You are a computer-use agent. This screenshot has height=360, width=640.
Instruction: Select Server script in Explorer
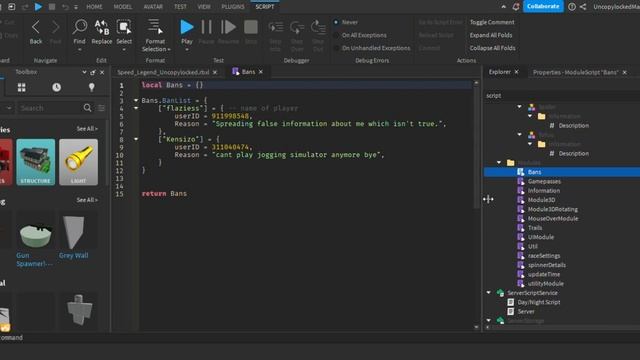coord(526,311)
